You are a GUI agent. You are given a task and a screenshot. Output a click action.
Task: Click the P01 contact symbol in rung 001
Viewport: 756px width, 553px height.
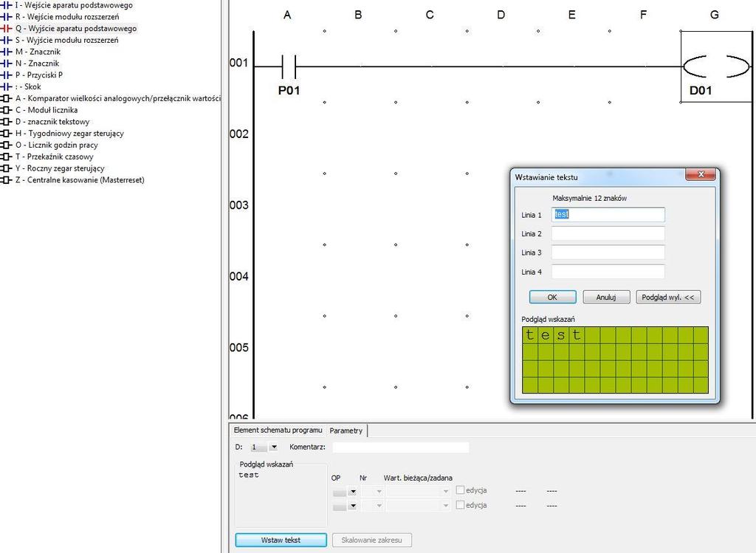[x=289, y=66]
